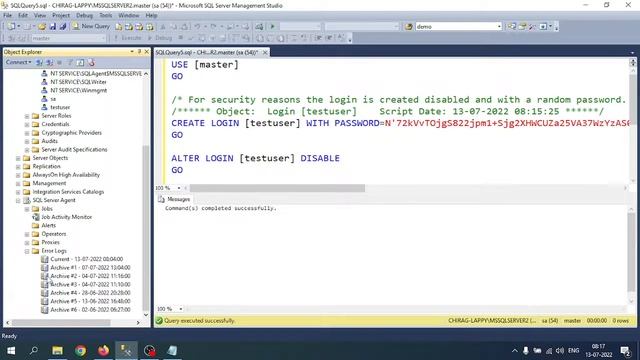Click the Refresh icon in Object Explorer toolbar
The height and width of the screenshot is (360, 640).
(x=80, y=62)
